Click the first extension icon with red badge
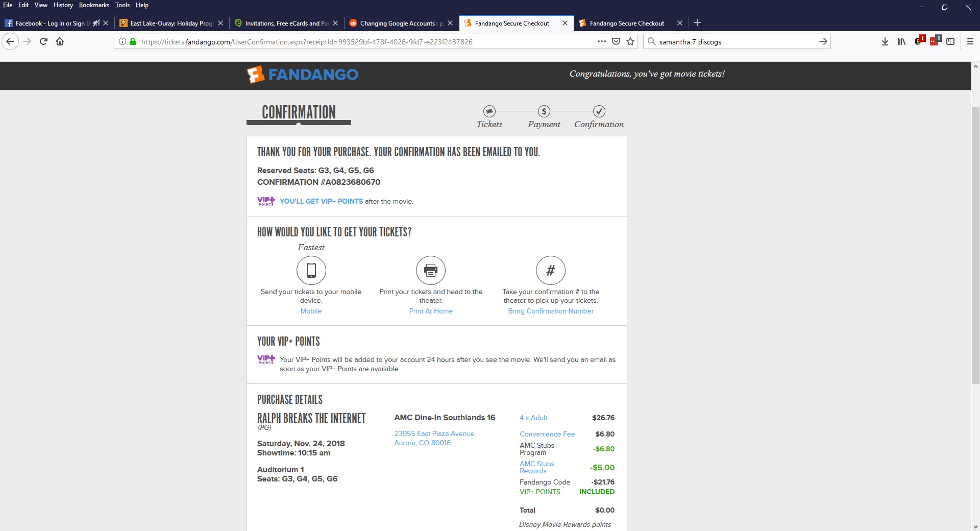This screenshot has height=531, width=980. click(x=919, y=41)
